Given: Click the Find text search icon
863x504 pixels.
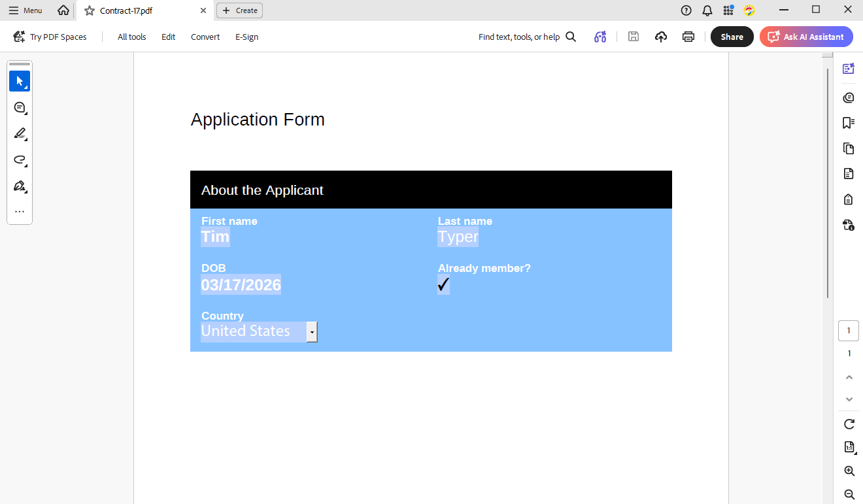Looking at the screenshot, I should [571, 37].
